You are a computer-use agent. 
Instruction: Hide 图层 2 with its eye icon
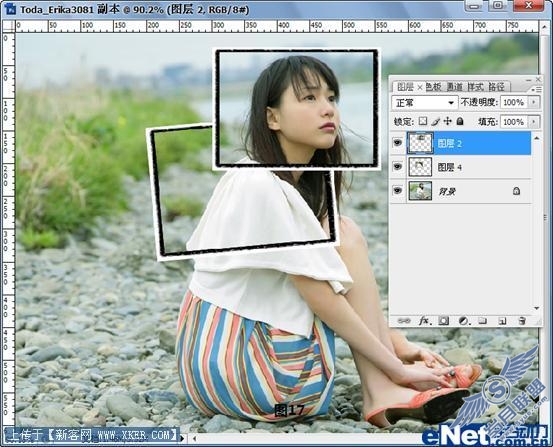398,143
